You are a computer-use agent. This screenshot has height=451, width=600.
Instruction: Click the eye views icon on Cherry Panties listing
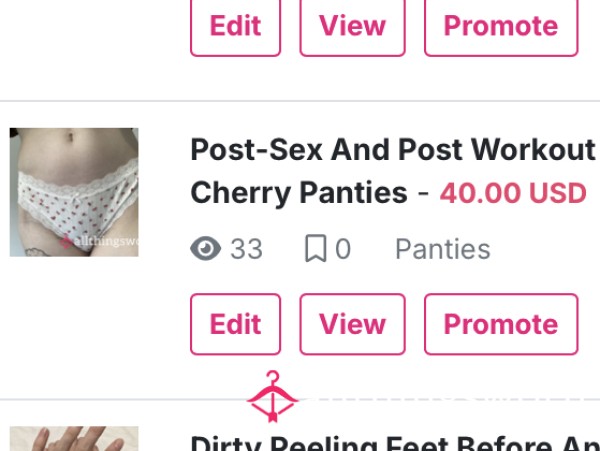click(x=205, y=249)
